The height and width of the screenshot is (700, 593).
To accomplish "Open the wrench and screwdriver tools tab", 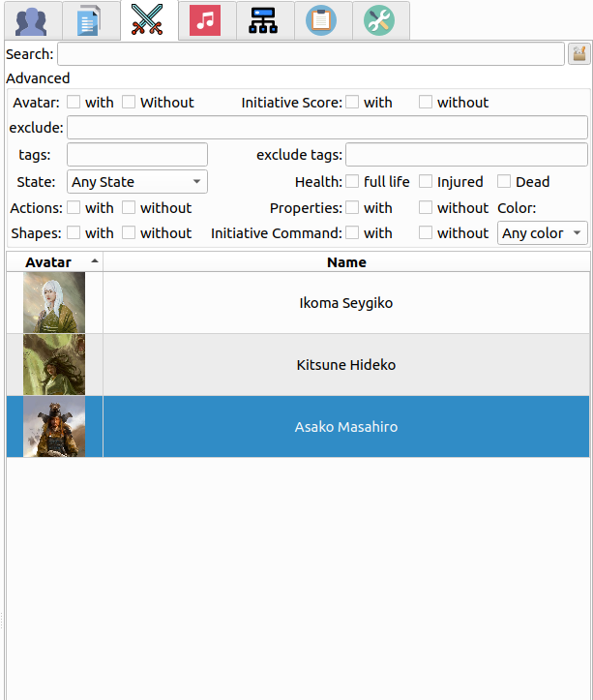I will tap(379, 20).
